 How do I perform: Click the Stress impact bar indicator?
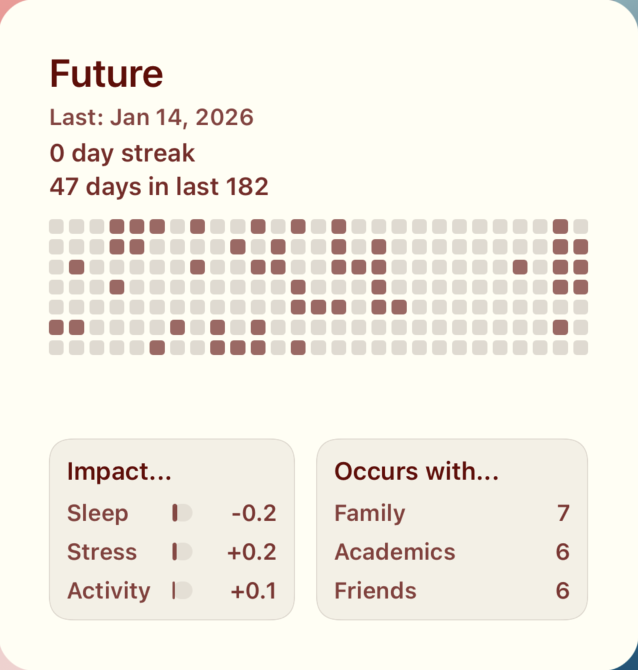click(182, 552)
